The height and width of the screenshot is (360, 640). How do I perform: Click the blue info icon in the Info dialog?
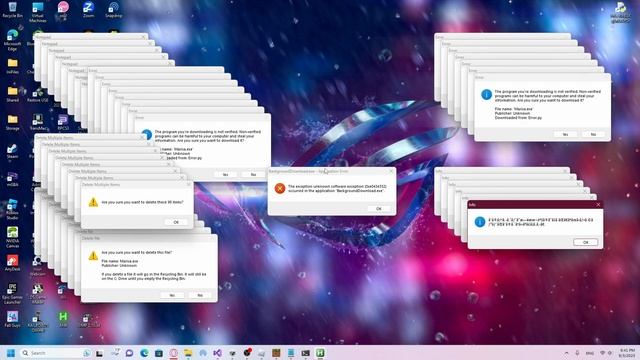click(x=480, y=222)
